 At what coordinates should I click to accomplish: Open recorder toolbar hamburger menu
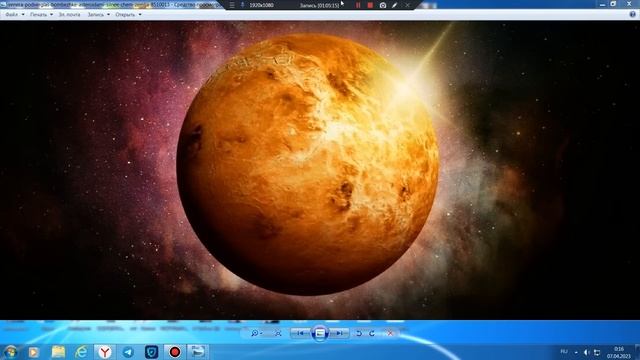pos(232,5)
